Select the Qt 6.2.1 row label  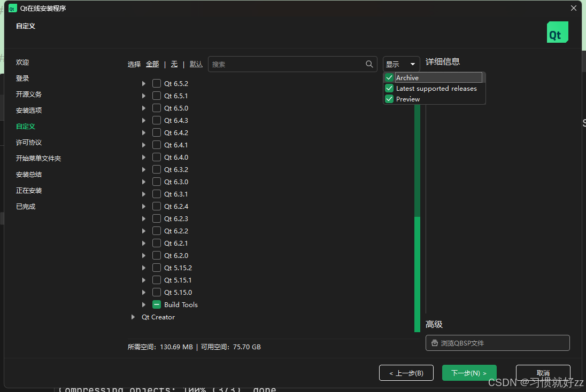176,243
